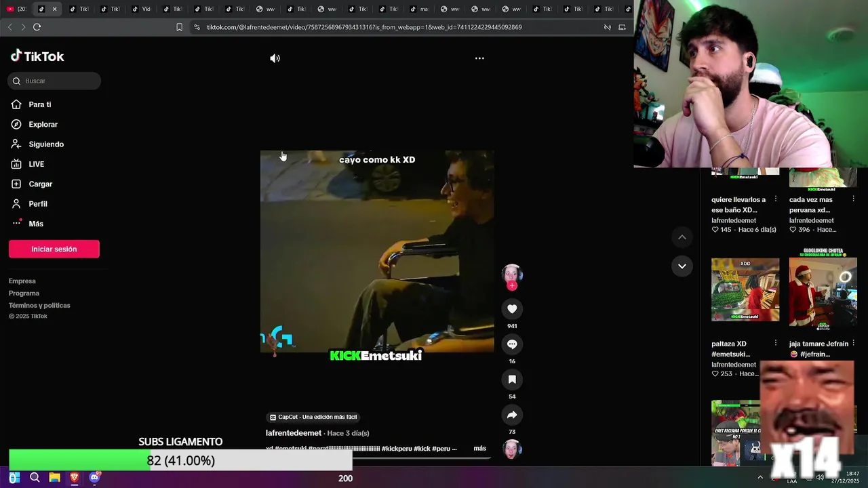Click the TikTok logo
The width and height of the screenshot is (868, 488).
point(37,56)
